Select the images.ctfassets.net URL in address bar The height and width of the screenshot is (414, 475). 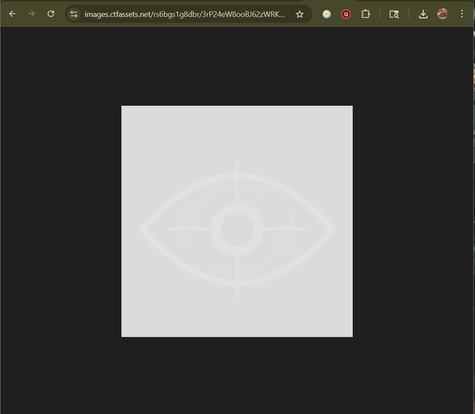[185, 14]
